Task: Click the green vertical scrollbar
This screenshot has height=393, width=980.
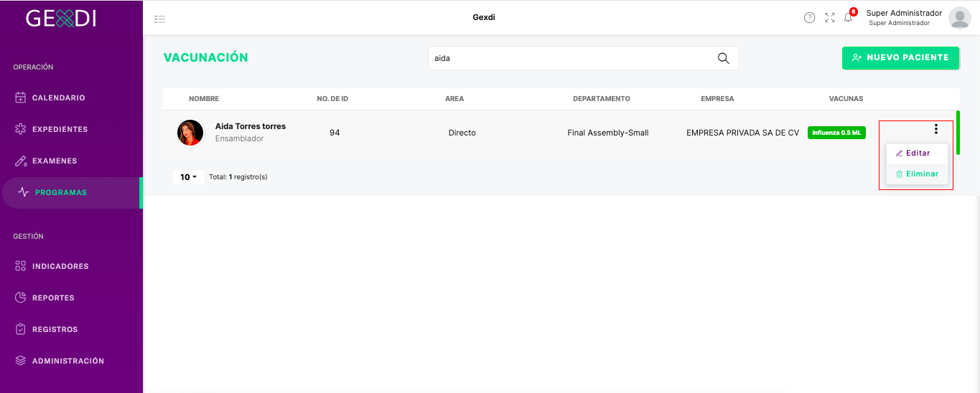Action: [958, 133]
